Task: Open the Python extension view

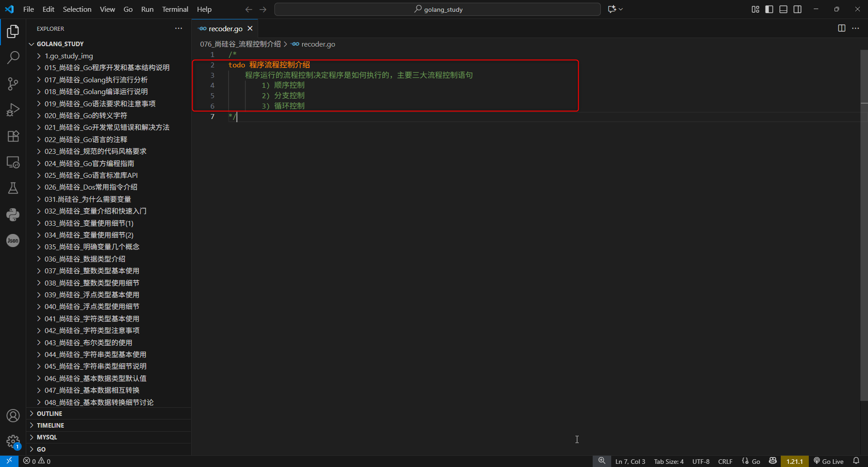Action: (x=13, y=214)
